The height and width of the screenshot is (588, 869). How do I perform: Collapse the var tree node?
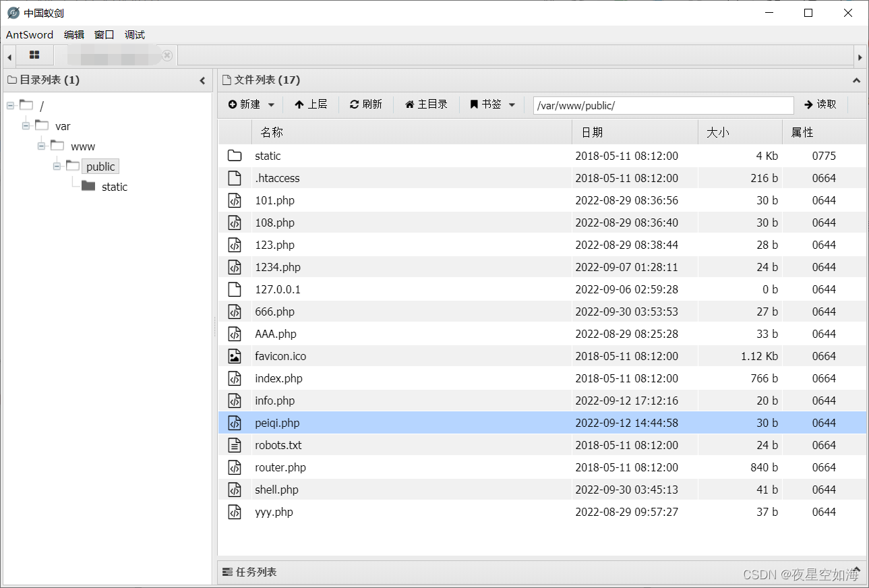coord(26,125)
